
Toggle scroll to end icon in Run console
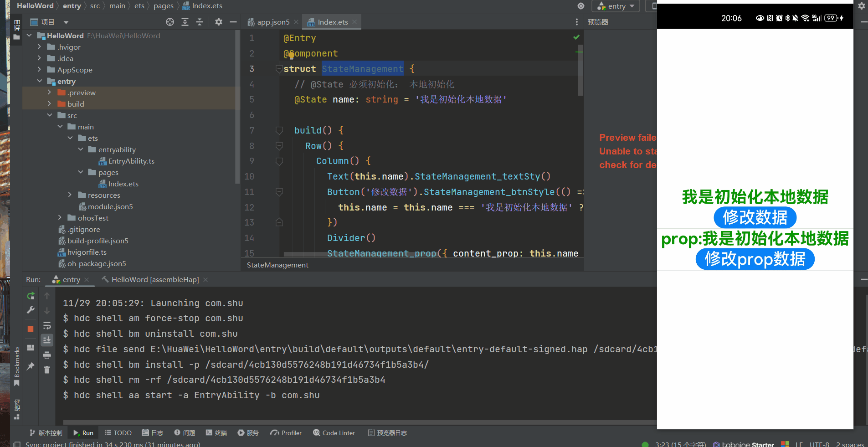tap(47, 340)
